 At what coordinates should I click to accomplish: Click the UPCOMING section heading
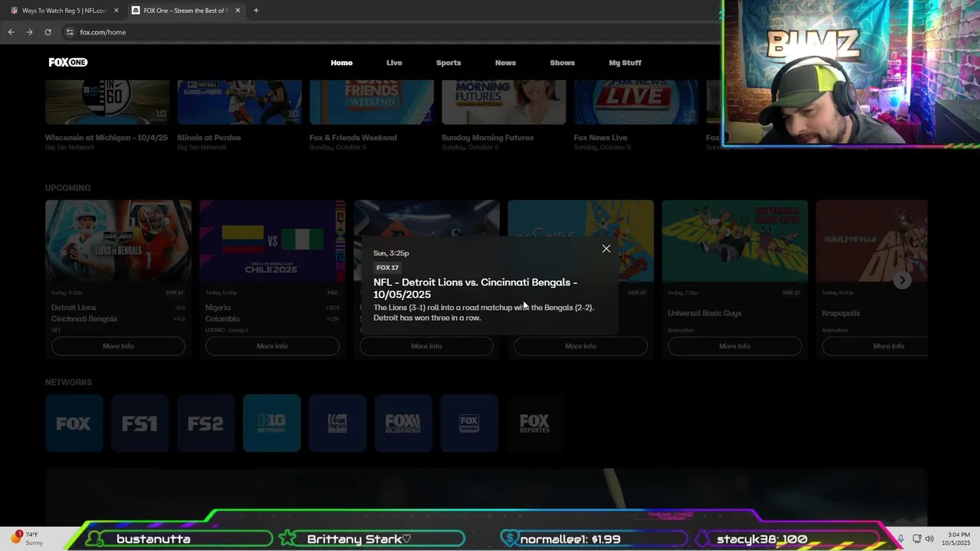tap(67, 187)
